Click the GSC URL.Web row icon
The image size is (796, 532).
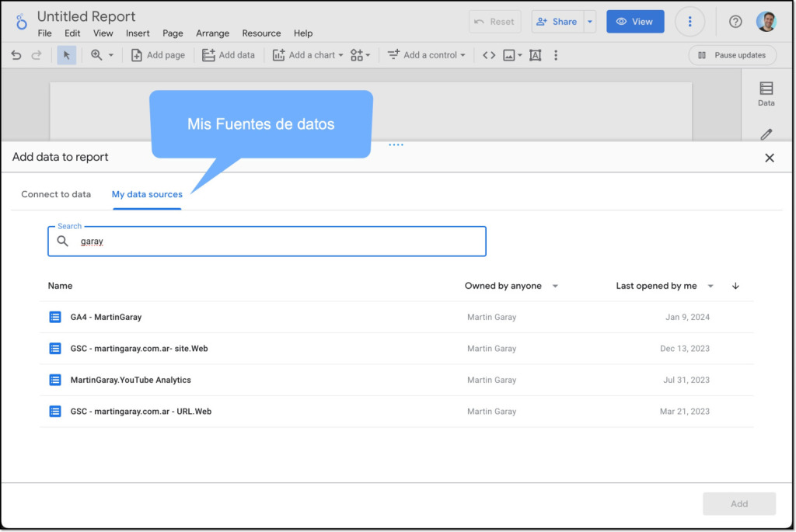tap(55, 412)
